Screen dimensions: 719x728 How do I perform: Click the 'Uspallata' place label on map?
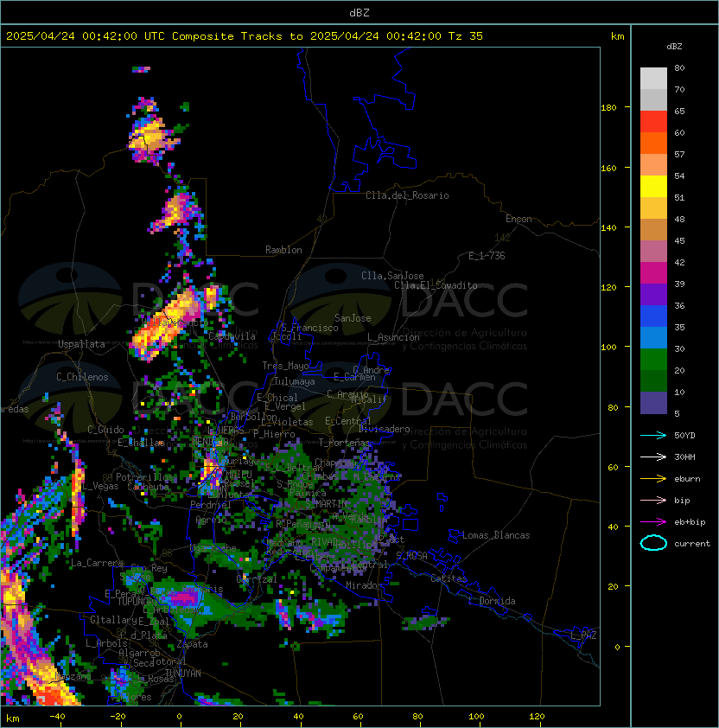click(81, 344)
